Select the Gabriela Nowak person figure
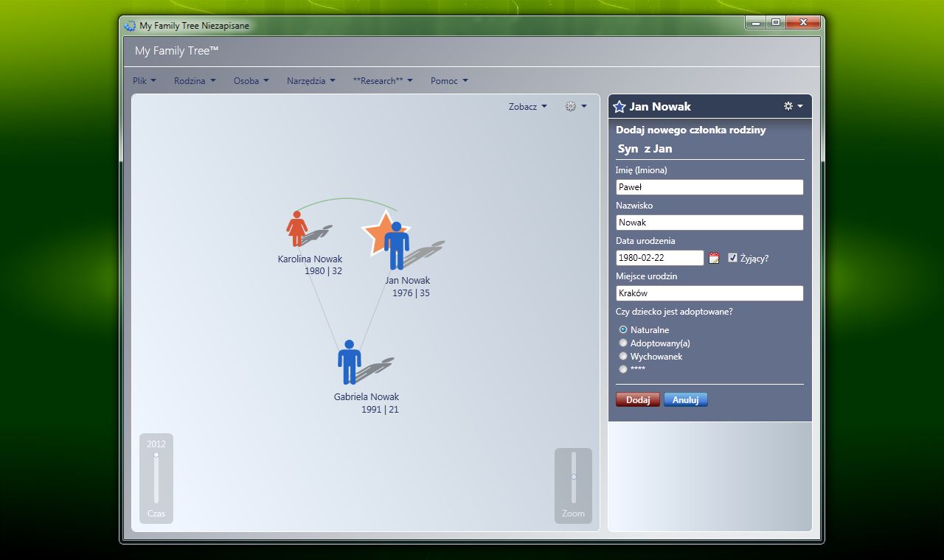944x560 pixels. coord(350,362)
